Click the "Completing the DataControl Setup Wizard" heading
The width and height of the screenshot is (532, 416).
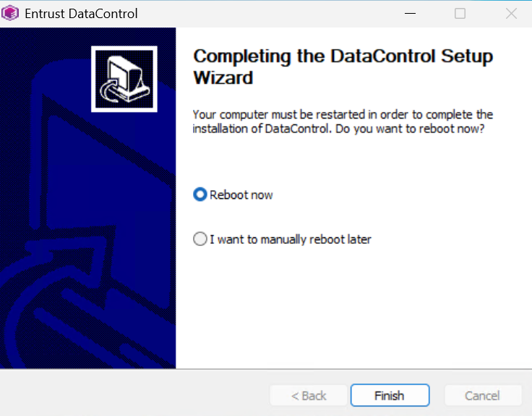pos(343,67)
